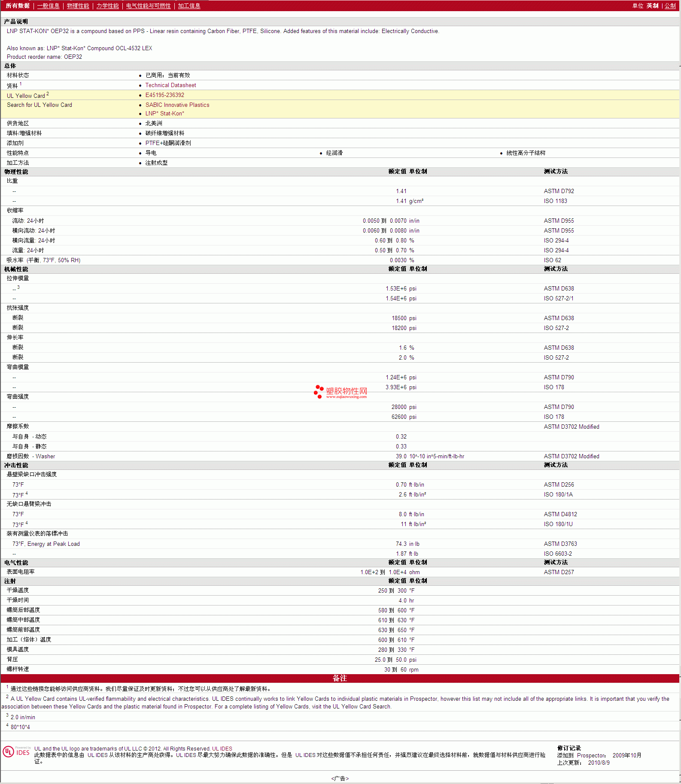This screenshot has height=784, width=681.
Task: Search Yellow Card for SABIC Innovative Plastics
Action: point(177,105)
